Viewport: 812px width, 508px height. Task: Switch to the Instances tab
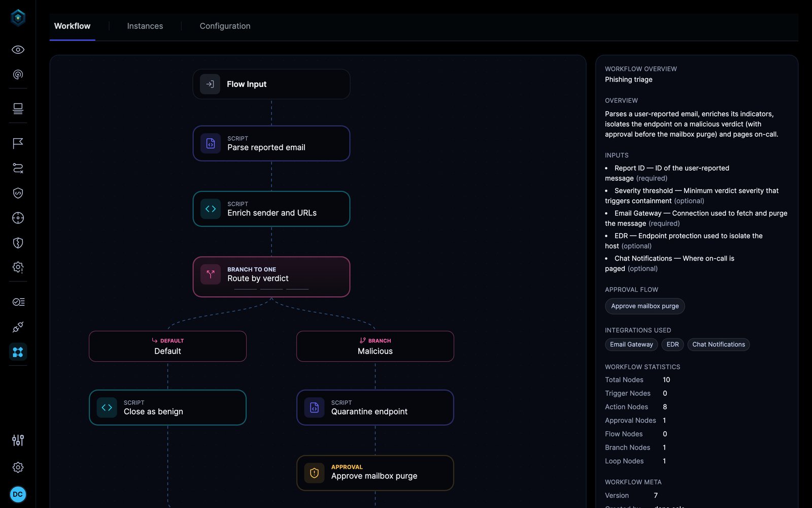[x=145, y=26]
